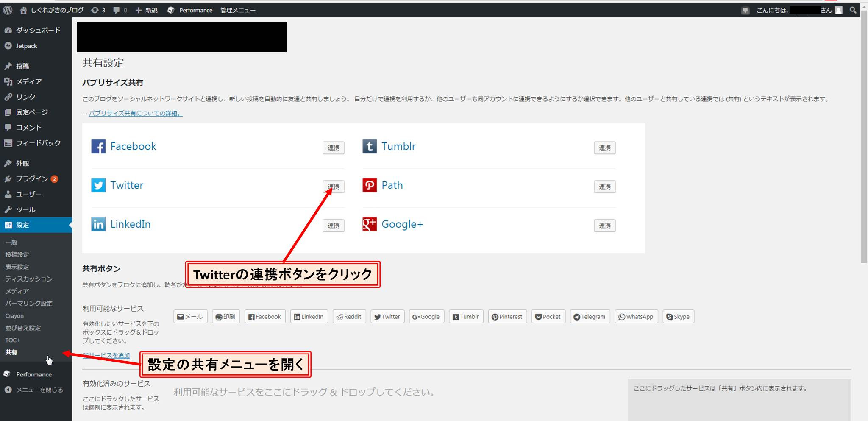This screenshot has width=868, height=421.
Task: Open 管理メニュー in the admin bar
Action: (x=238, y=10)
